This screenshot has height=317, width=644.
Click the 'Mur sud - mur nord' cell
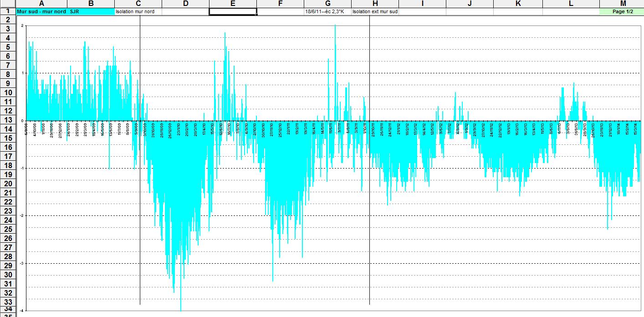pos(41,11)
